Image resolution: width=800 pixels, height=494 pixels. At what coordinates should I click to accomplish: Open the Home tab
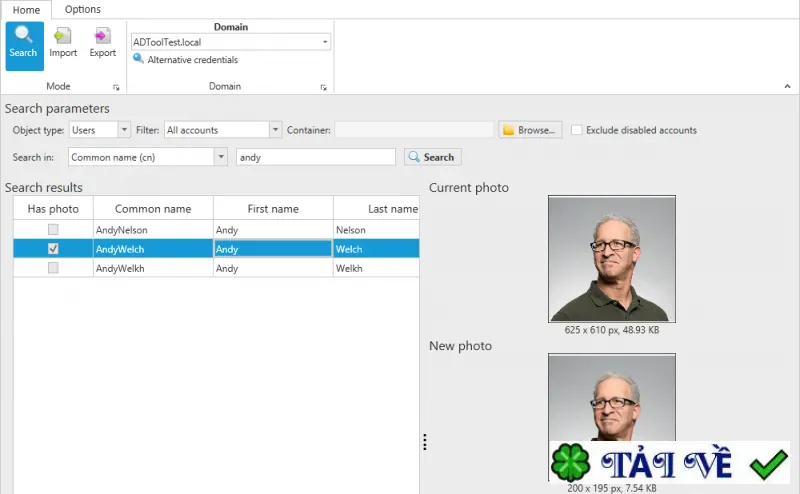click(x=26, y=10)
